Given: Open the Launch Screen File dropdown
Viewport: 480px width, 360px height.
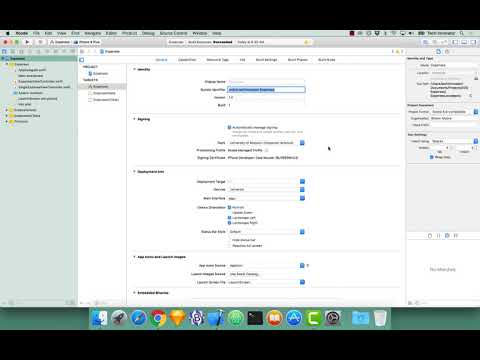Looking at the screenshot, I should click(266, 282).
